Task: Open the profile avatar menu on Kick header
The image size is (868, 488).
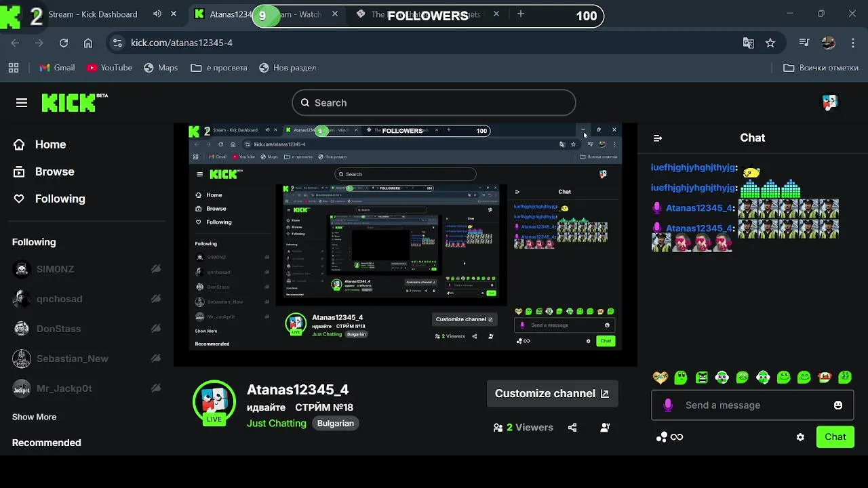Action: (830, 102)
